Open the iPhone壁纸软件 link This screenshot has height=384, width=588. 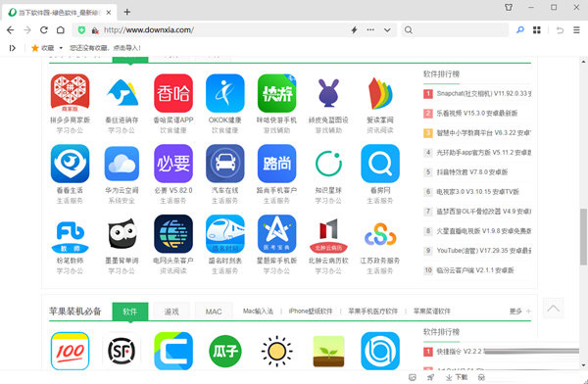(x=311, y=311)
